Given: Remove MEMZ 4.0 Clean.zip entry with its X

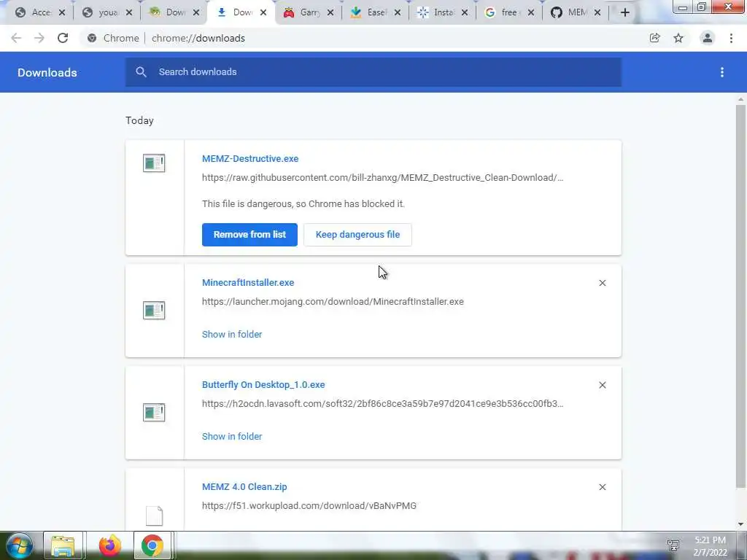Looking at the screenshot, I should 602,487.
